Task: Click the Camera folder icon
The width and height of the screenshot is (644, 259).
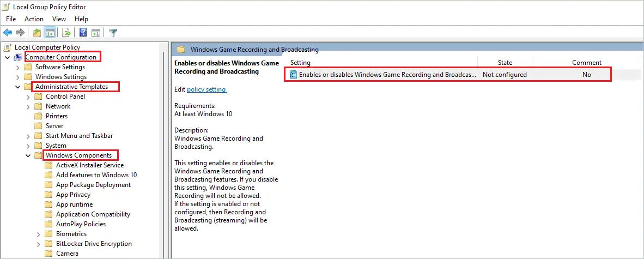Action: 49,254
